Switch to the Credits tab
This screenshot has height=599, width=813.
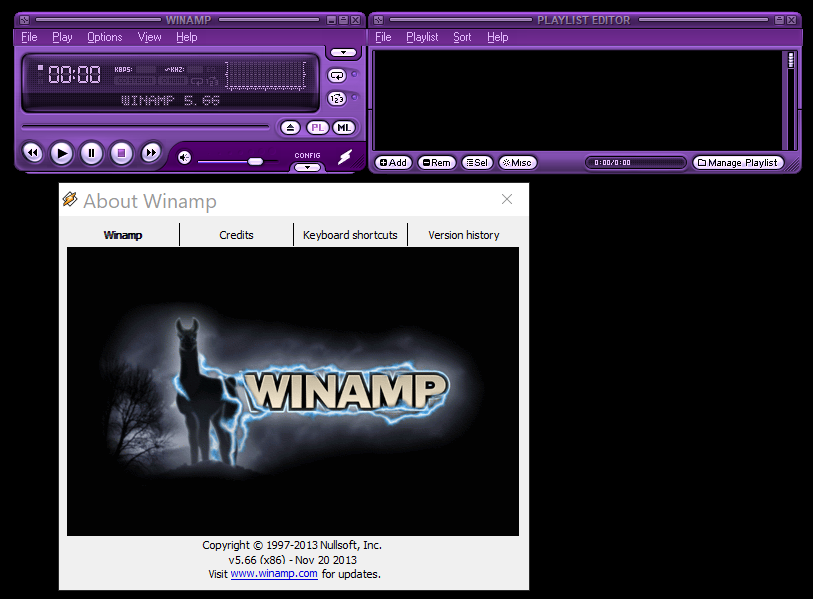click(x=236, y=235)
